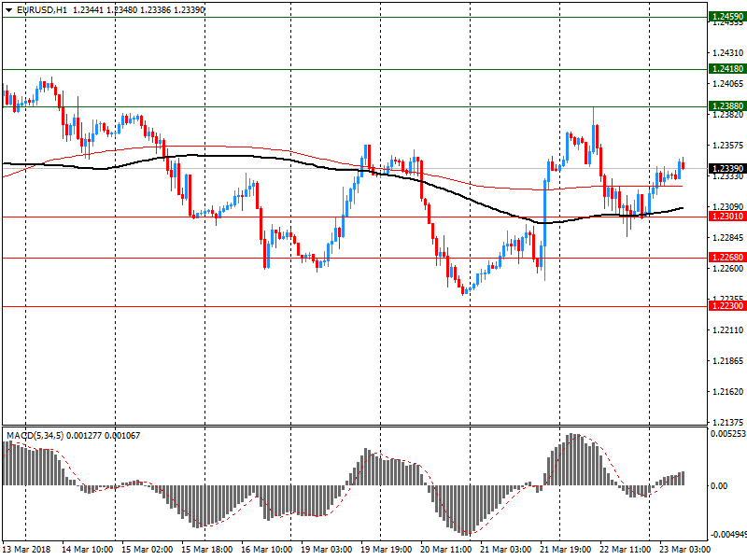This screenshot has width=747, height=560.
Task: Click the 13 Mar 2018 date label
Action: pos(27,551)
